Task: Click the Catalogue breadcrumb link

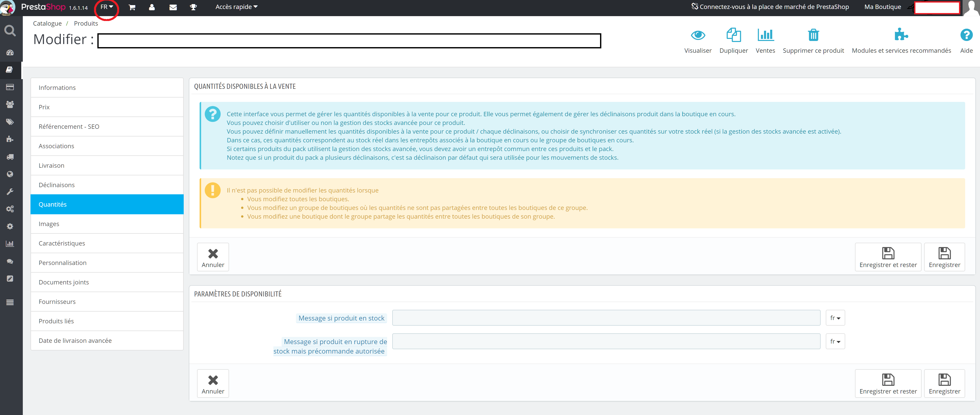Action: 47,24
